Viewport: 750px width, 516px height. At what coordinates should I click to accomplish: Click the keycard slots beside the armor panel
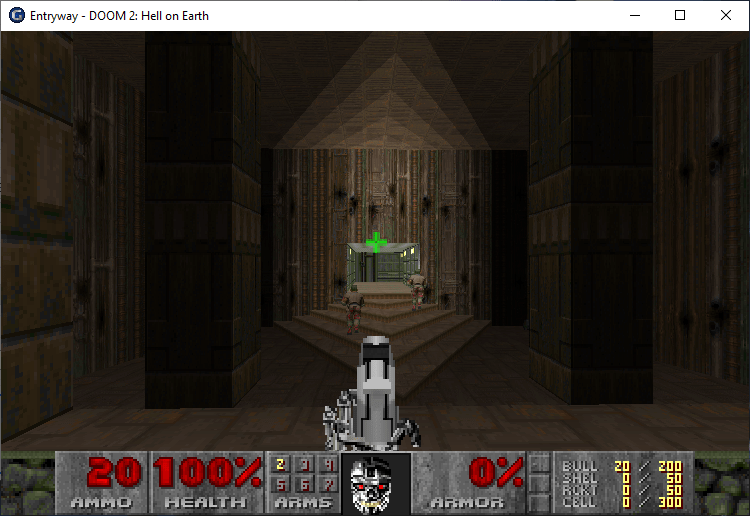540,482
